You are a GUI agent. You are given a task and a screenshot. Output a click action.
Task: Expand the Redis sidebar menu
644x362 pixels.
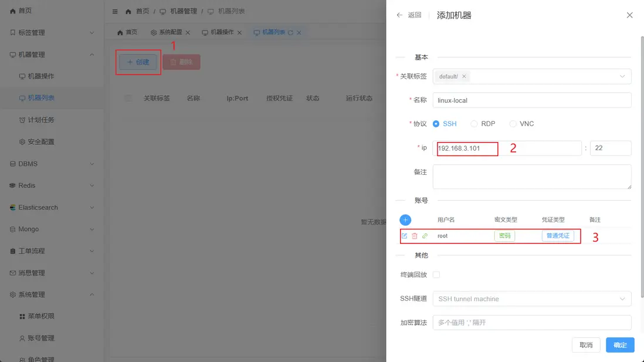pos(52,185)
